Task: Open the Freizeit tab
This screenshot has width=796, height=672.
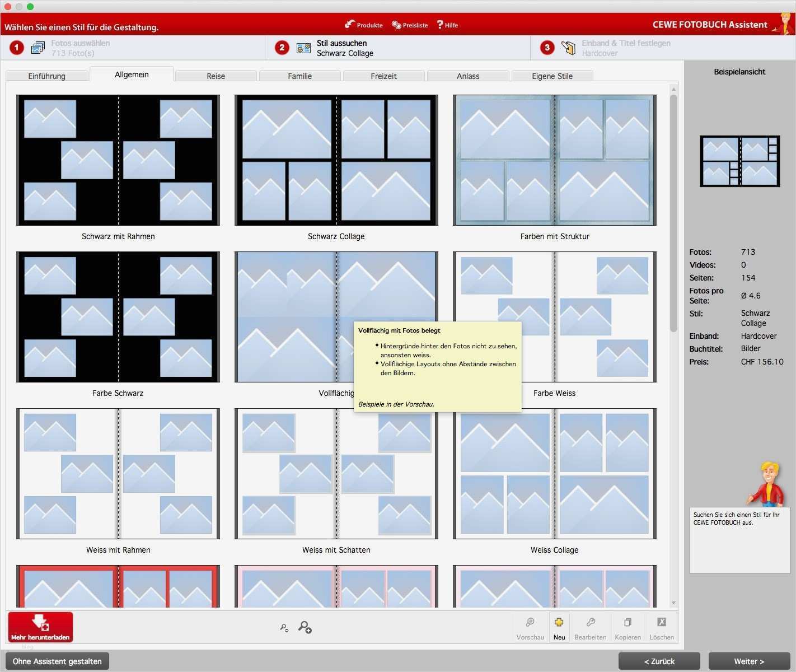Action: pos(384,76)
